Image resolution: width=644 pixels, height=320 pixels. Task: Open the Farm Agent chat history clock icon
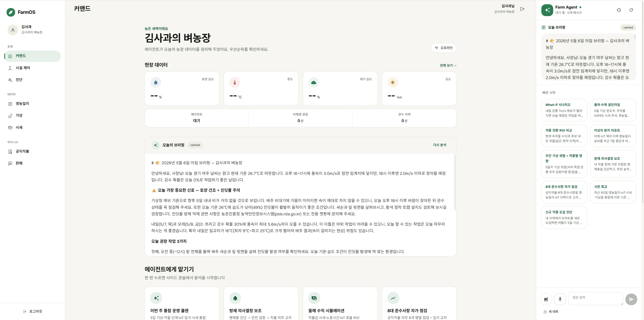(x=619, y=10)
